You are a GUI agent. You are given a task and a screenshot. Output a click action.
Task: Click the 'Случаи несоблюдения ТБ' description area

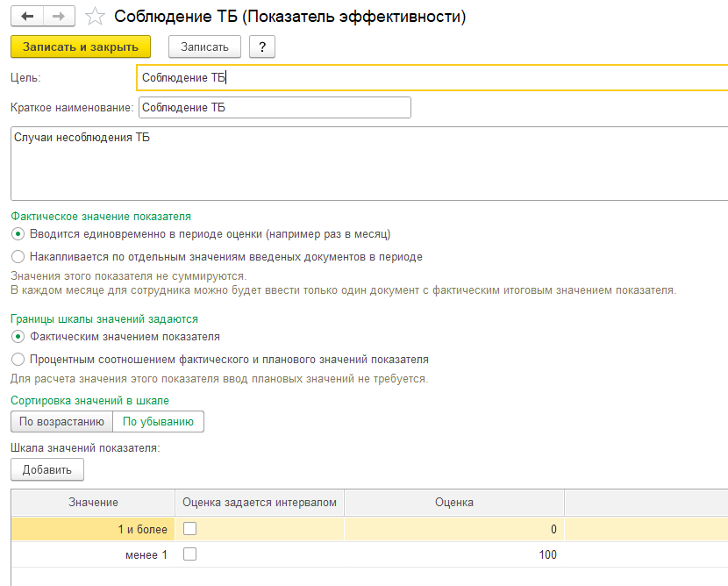tap(369, 163)
